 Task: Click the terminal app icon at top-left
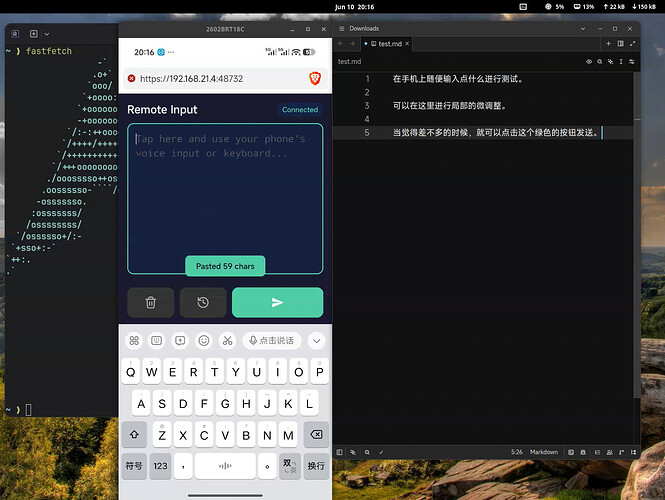15,34
